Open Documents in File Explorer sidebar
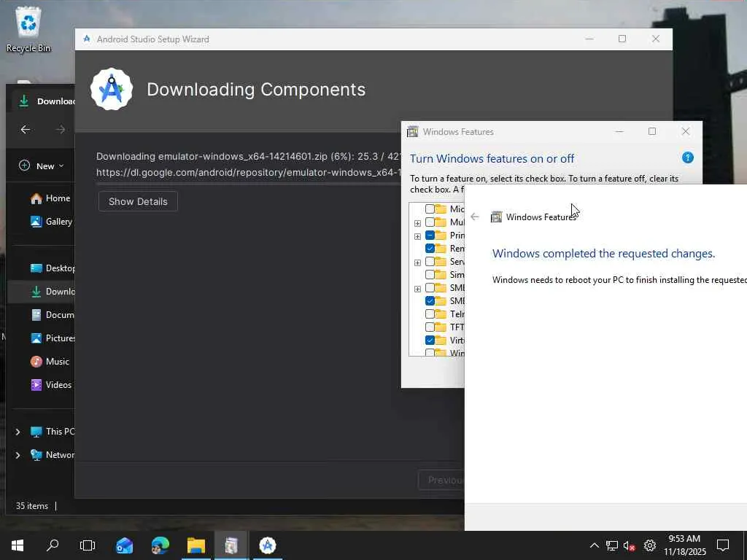 (52, 315)
